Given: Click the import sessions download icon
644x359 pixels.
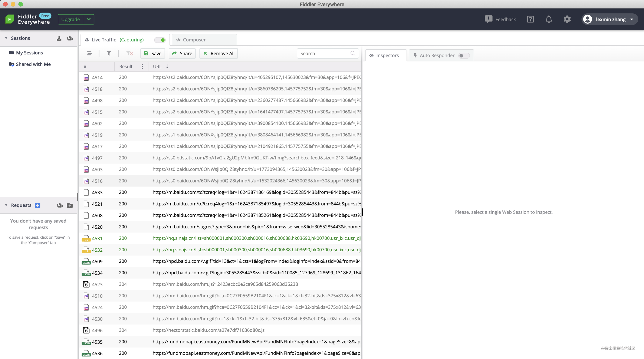Looking at the screenshot, I should (59, 38).
